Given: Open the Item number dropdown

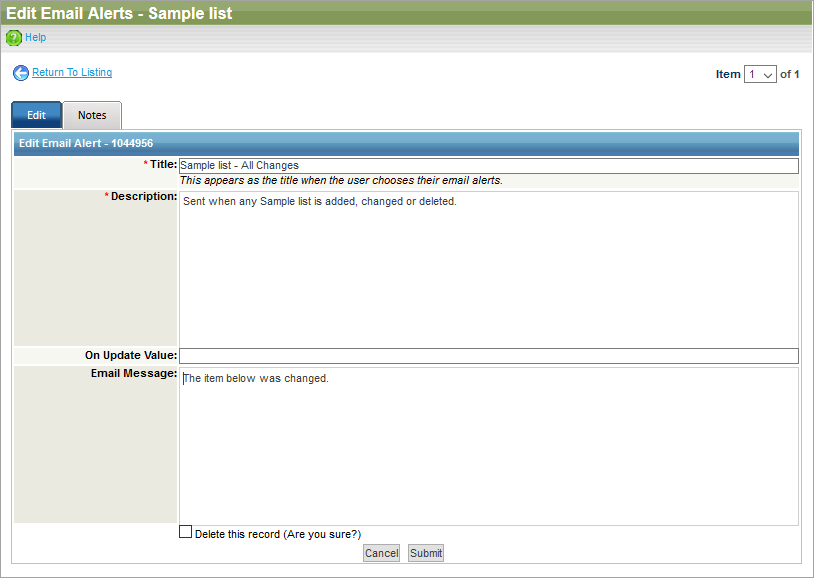Looking at the screenshot, I should pyautogui.click(x=760, y=74).
